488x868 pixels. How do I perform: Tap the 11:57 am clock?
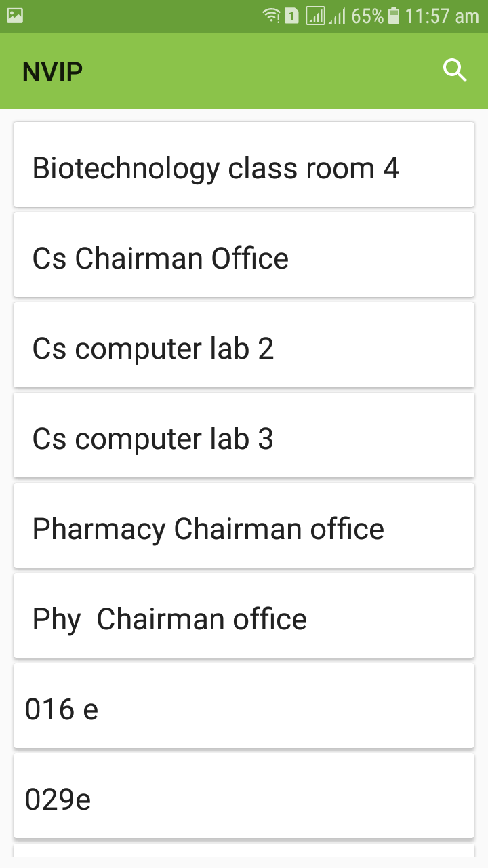pyautogui.click(x=442, y=16)
